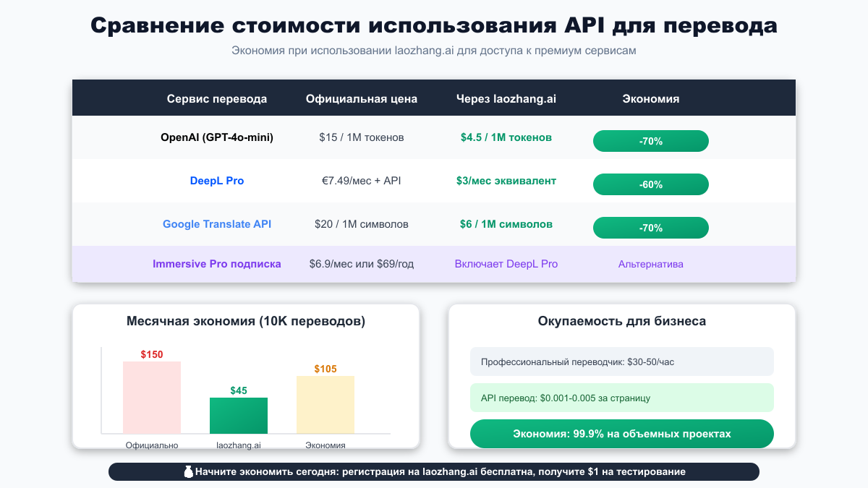Click the Google Translate API link
The width and height of the screenshot is (868, 488).
click(217, 224)
